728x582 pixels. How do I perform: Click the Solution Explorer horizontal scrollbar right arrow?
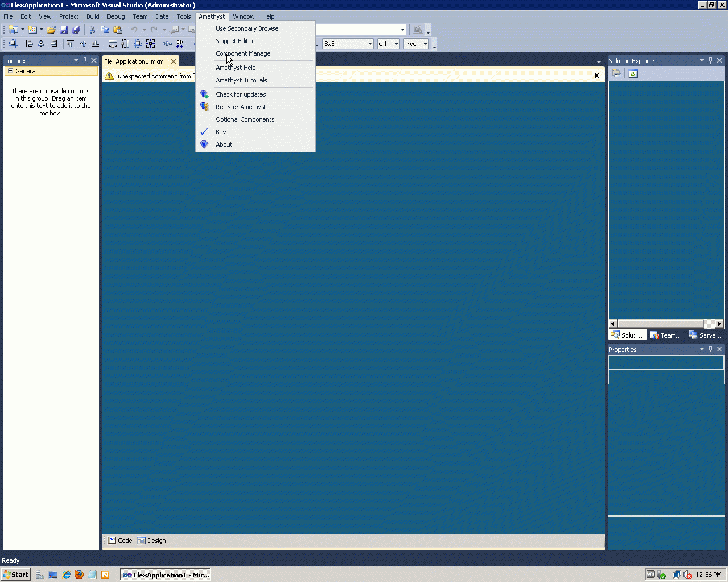(719, 323)
